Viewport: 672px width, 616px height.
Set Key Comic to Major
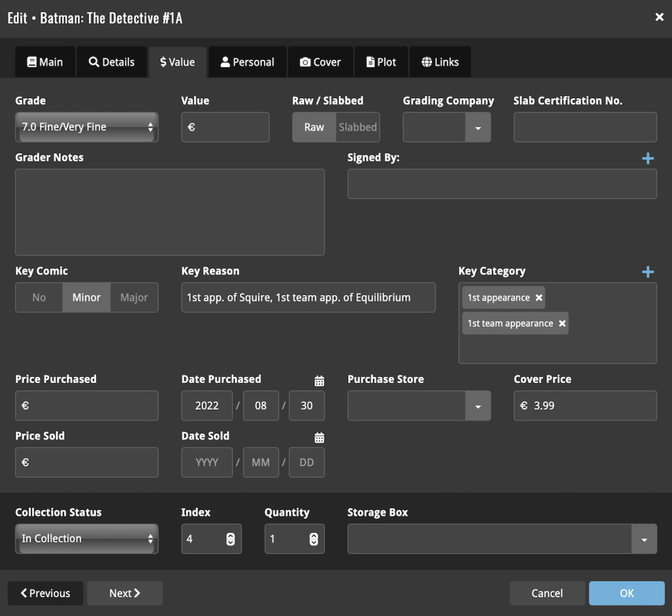134,298
